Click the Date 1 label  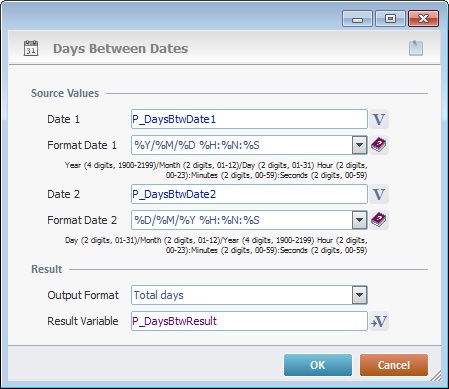(63, 119)
